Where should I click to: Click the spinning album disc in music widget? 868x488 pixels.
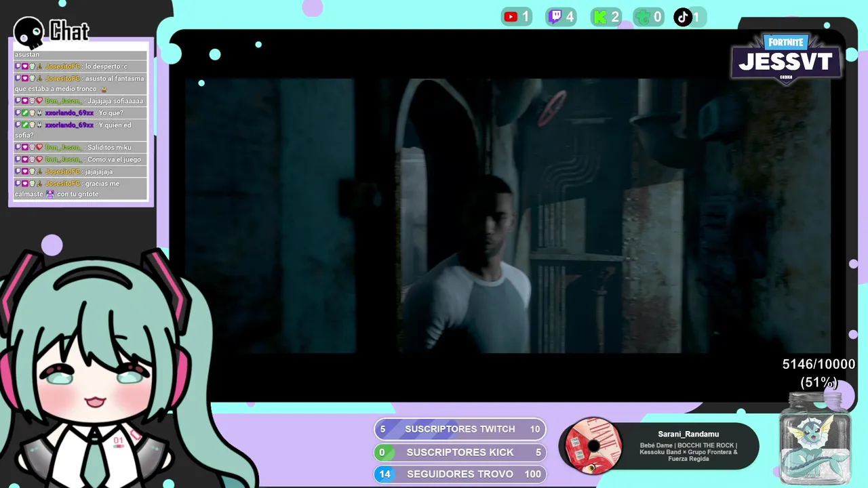click(593, 445)
